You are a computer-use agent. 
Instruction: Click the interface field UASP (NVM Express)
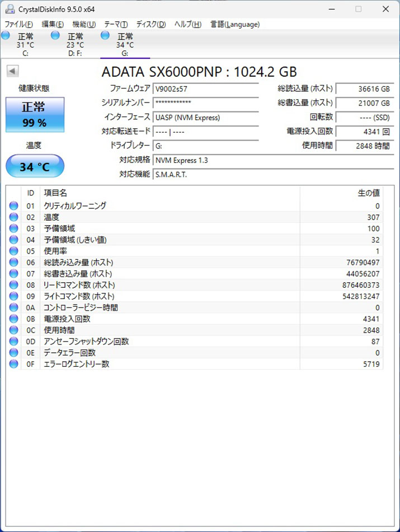coord(206,118)
